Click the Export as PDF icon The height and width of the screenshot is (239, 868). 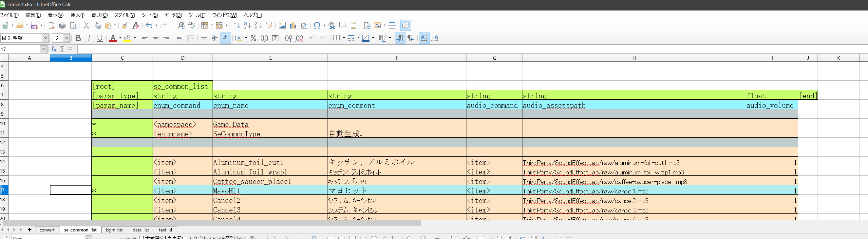[51, 25]
